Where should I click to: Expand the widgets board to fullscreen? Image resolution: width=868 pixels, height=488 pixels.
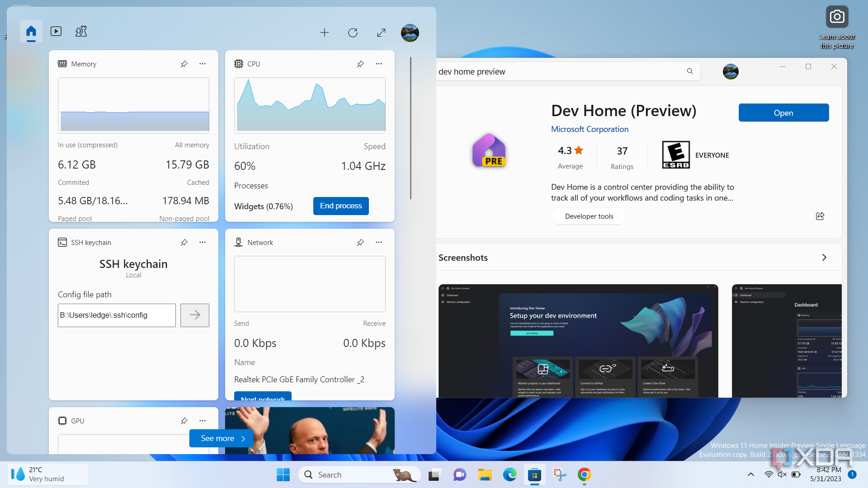pyautogui.click(x=381, y=33)
